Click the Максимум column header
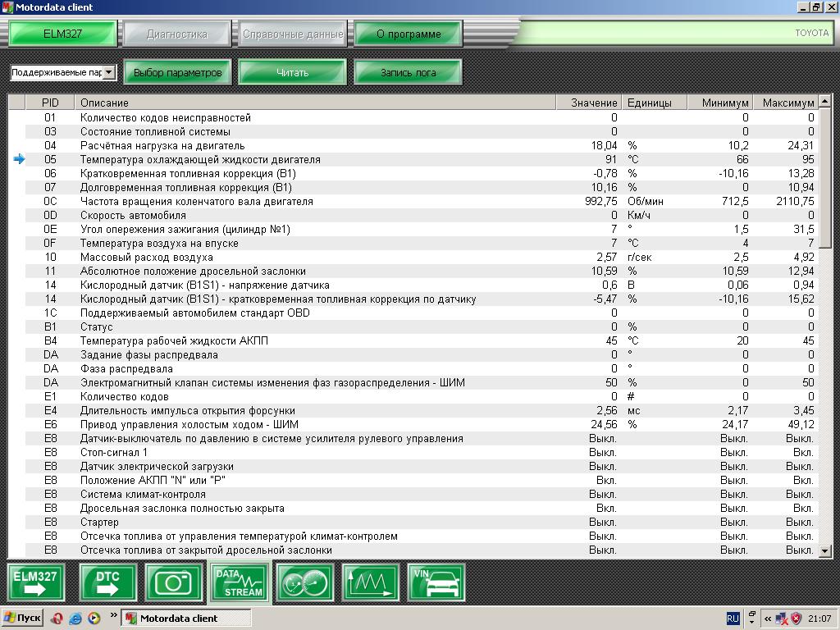This screenshot has width=840, height=630. pyautogui.click(x=787, y=103)
